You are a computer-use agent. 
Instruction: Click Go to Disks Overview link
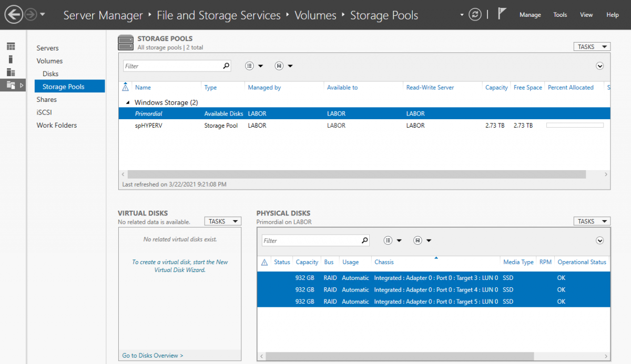coord(152,356)
